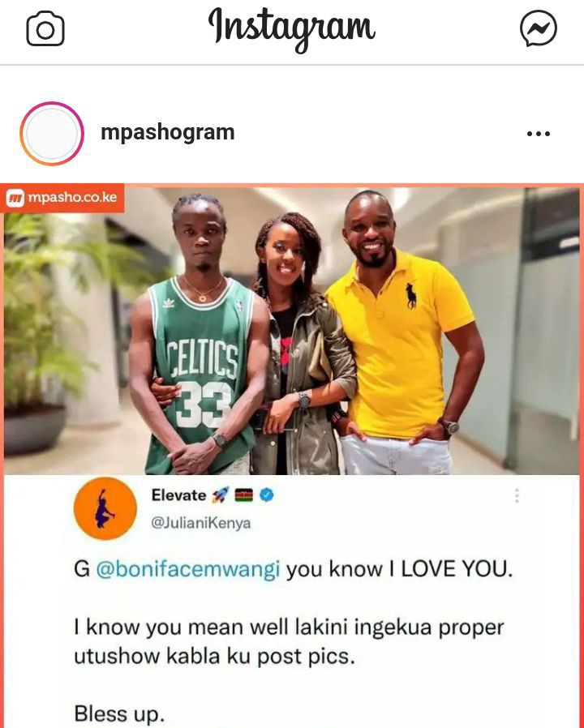Open the @JulianiKenya handle

[200, 523]
